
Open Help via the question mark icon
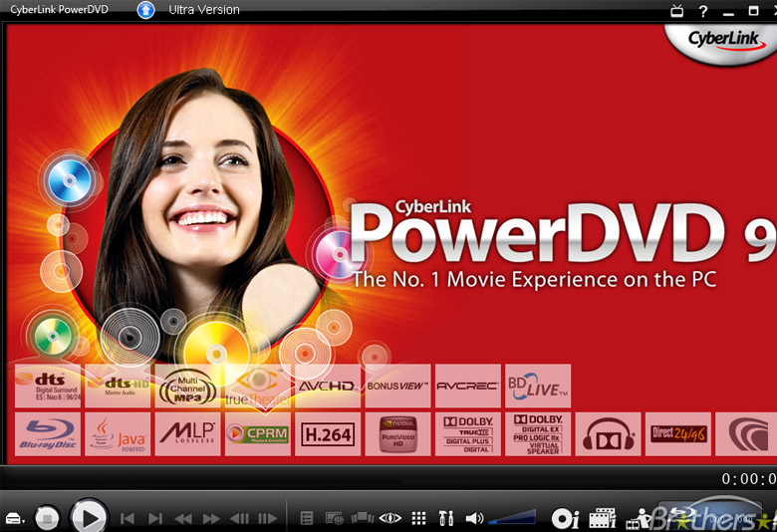(702, 11)
